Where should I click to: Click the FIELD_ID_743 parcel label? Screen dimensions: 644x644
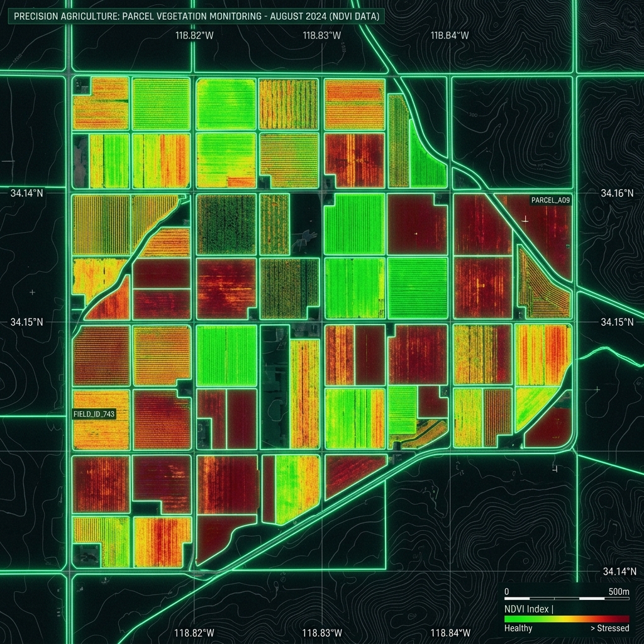pyautogui.click(x=94, y=414)
